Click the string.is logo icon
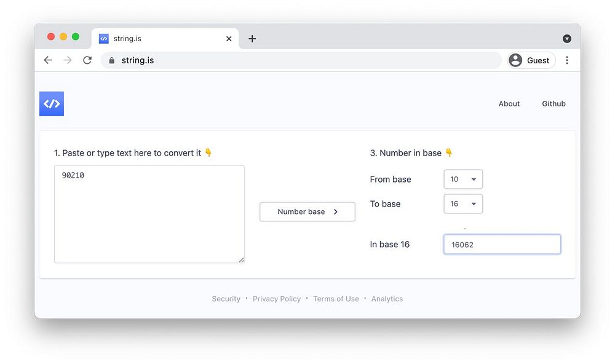The image size is (615, 364). pyautogui.click(x=52, y=104)
